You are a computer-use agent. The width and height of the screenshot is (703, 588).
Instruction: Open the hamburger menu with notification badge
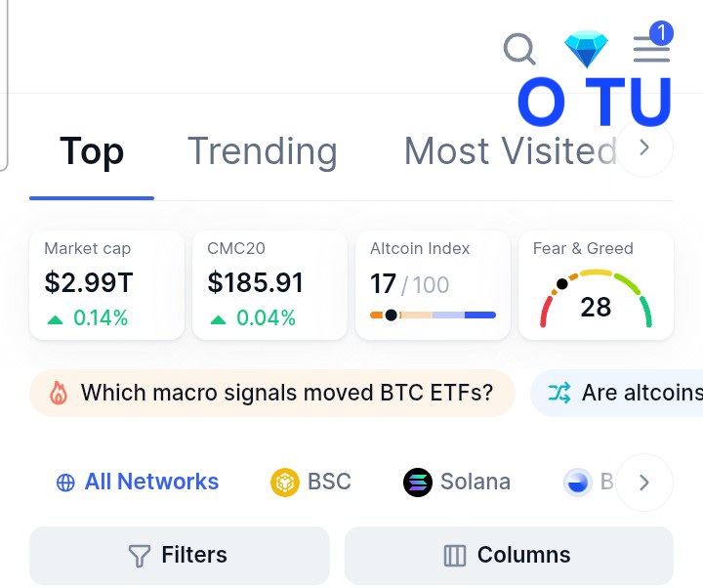point(651,48)
